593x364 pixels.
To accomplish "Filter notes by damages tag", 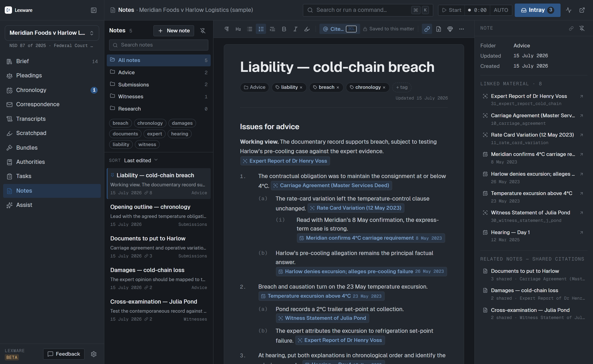I will click(x=182, y=123).
